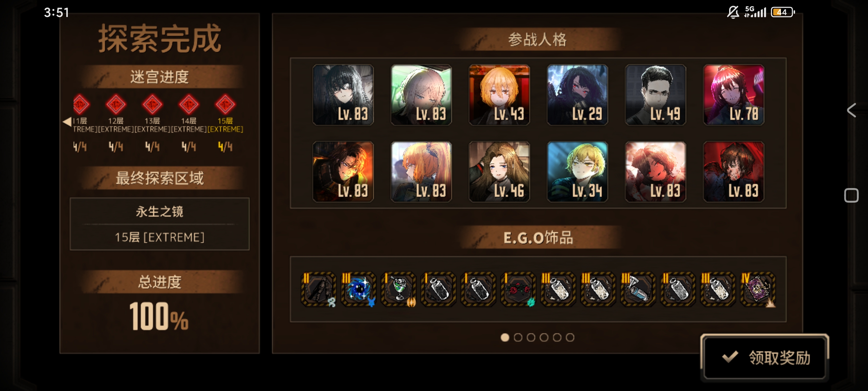
Task: Switch to the fourth gift page dot
Action: [544, 337]
